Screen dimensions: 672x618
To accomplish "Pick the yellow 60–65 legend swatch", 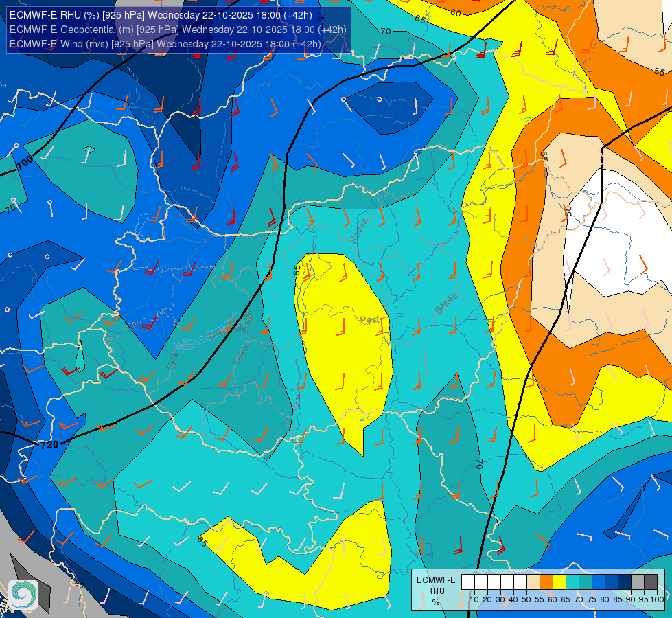I will pos(559,582).
